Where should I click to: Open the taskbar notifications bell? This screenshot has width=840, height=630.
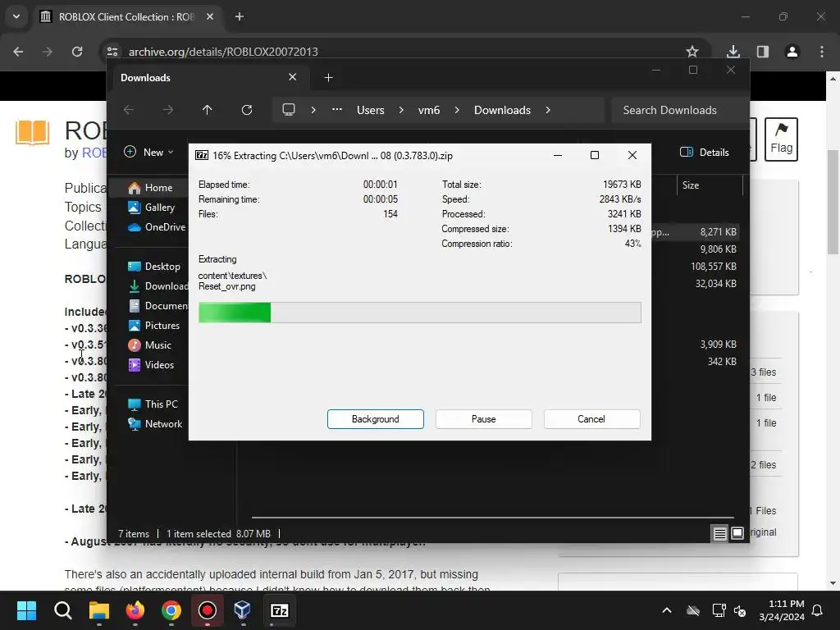point(818,610)
